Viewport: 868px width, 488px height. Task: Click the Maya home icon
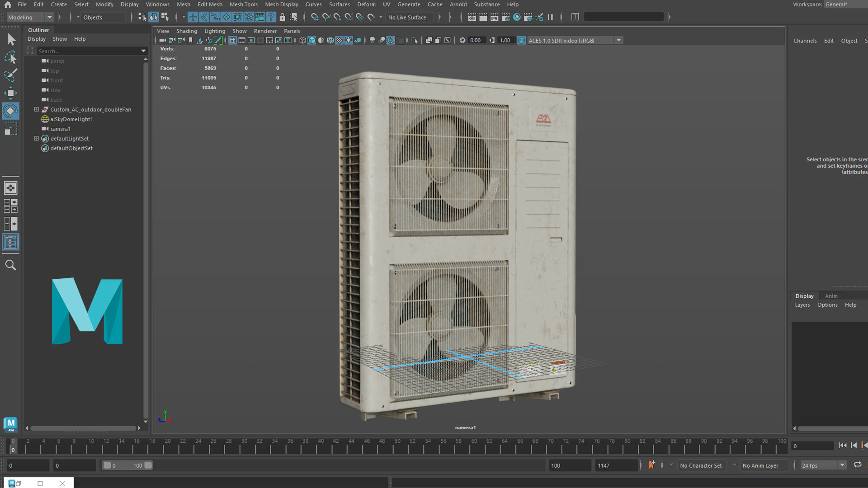[x=8, y=5]
